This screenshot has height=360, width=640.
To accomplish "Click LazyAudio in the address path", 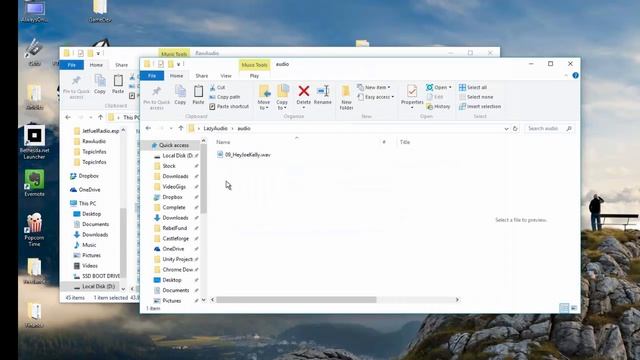I will (216, 128).
